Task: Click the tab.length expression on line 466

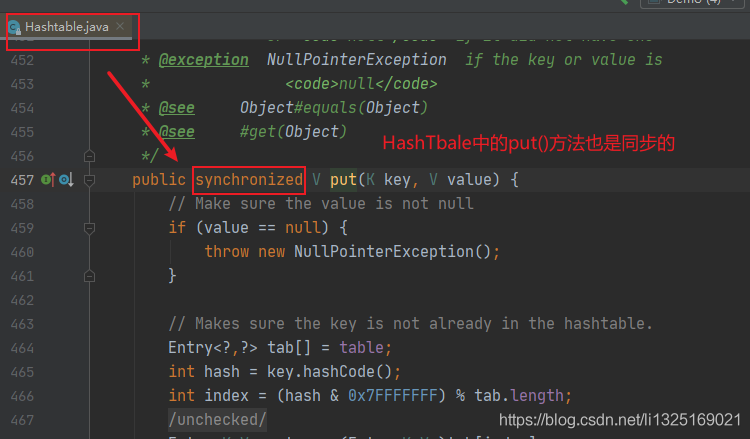Action: pos(519,395)
